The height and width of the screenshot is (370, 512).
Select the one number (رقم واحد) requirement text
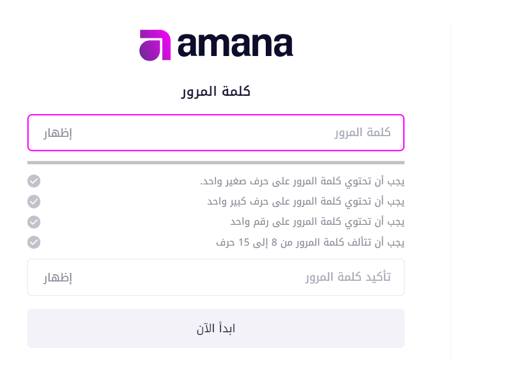point(317,222)
